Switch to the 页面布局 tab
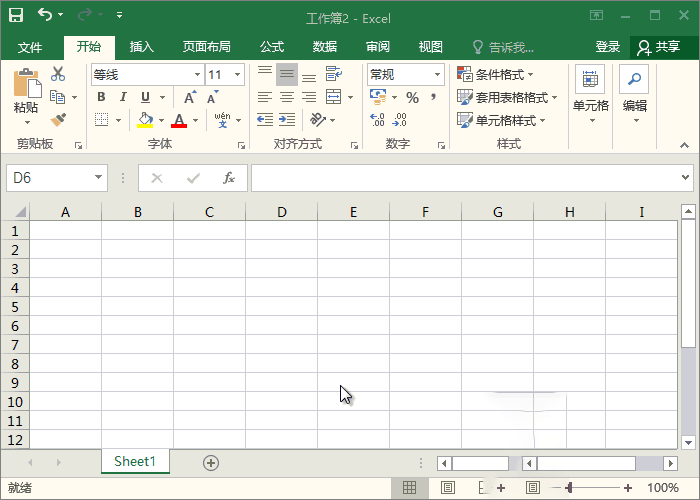700x500 pixels. pyautogui.click(x=206, y=47)
